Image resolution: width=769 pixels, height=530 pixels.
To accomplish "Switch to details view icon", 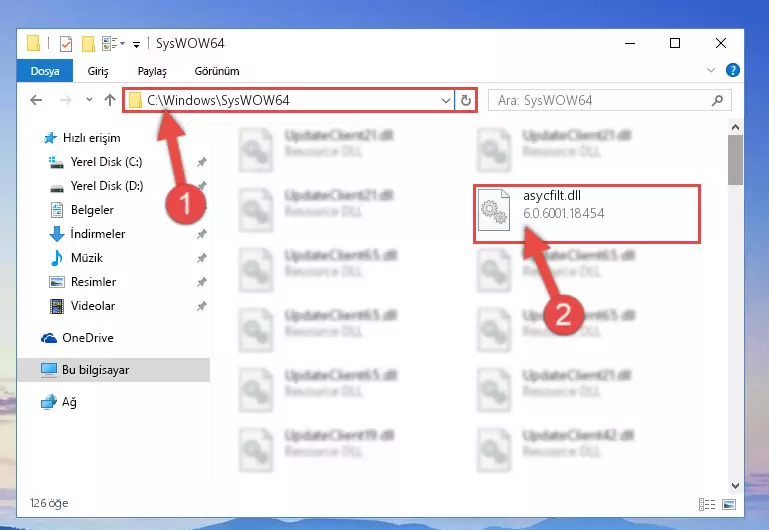I will 707,504.
